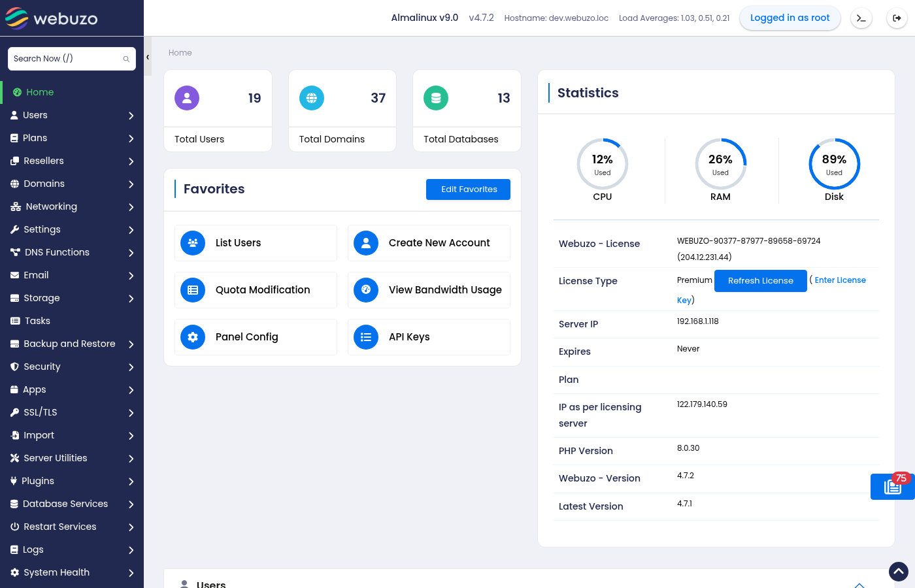915x588 pixels.
Task: Click the Quota Modification icon
Action: click(193, 290)
